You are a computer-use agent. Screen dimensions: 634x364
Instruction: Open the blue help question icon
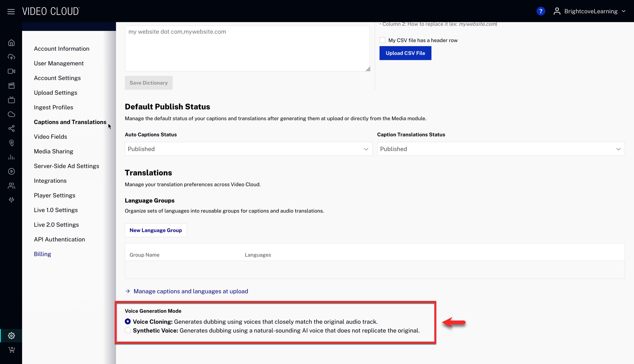(540, 11)
